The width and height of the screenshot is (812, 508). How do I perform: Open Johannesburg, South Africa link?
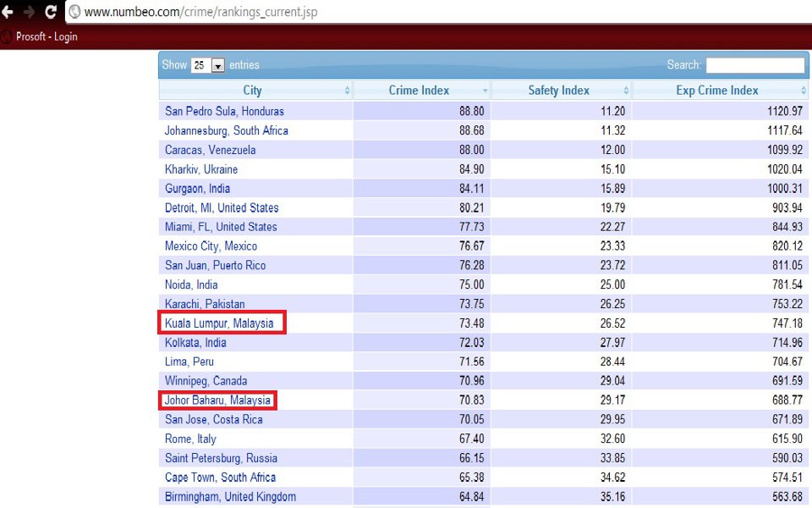pyautogui.click(x=227, y=130)
